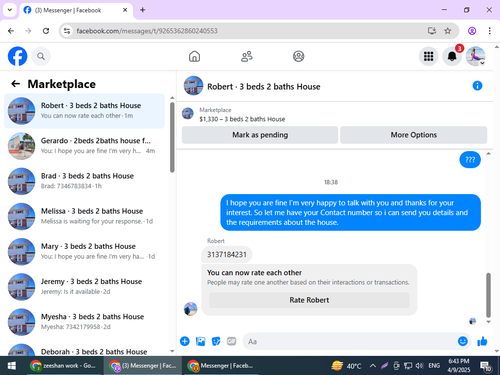Click the address bar URL

(147, 31)
